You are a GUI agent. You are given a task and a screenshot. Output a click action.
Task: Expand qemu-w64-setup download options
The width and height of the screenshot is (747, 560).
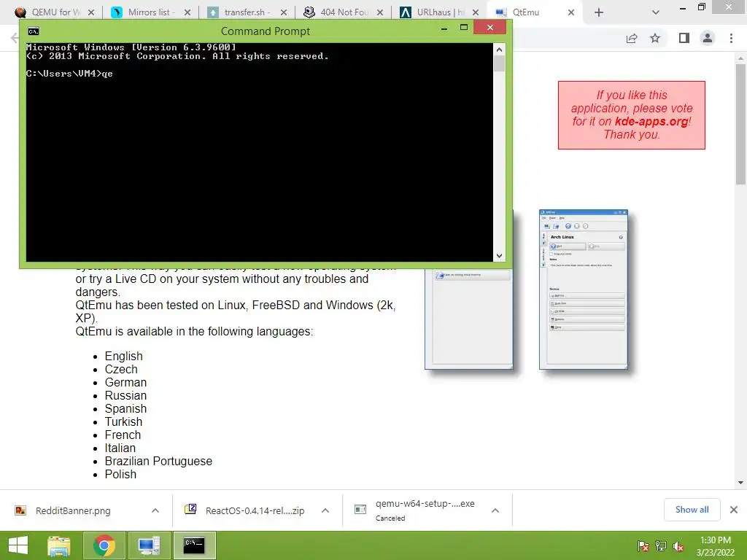(x=495, y=510)
